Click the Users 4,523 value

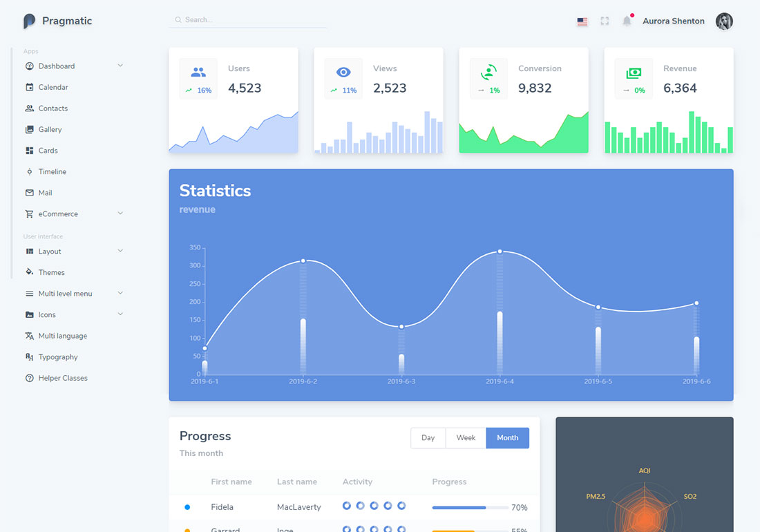pyautogui.click(x=245, y=88)
